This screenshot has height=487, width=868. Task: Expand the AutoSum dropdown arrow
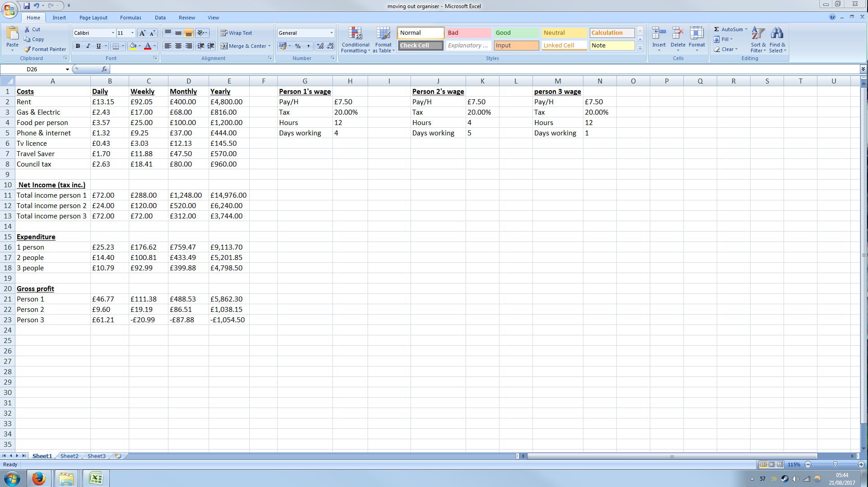click(746, 29)
